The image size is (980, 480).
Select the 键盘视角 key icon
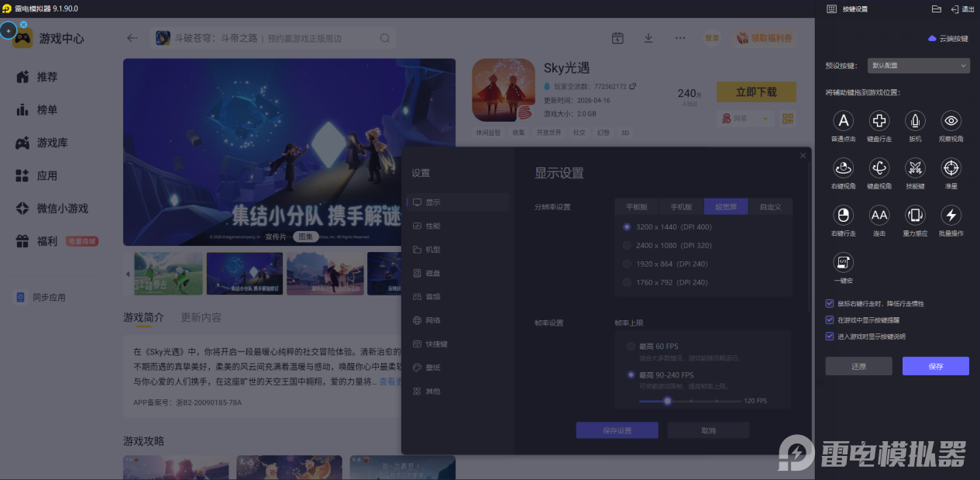coord(879,167)
